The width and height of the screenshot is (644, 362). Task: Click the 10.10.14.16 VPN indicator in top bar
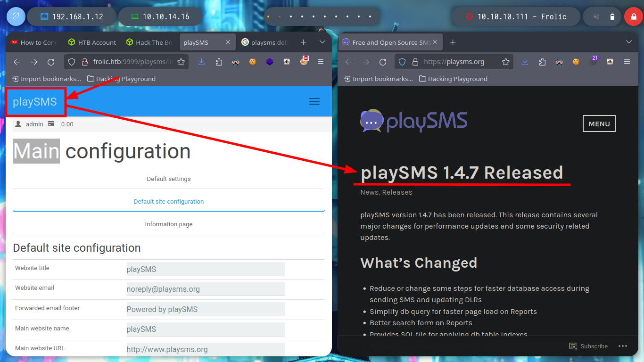coord(160,16)
